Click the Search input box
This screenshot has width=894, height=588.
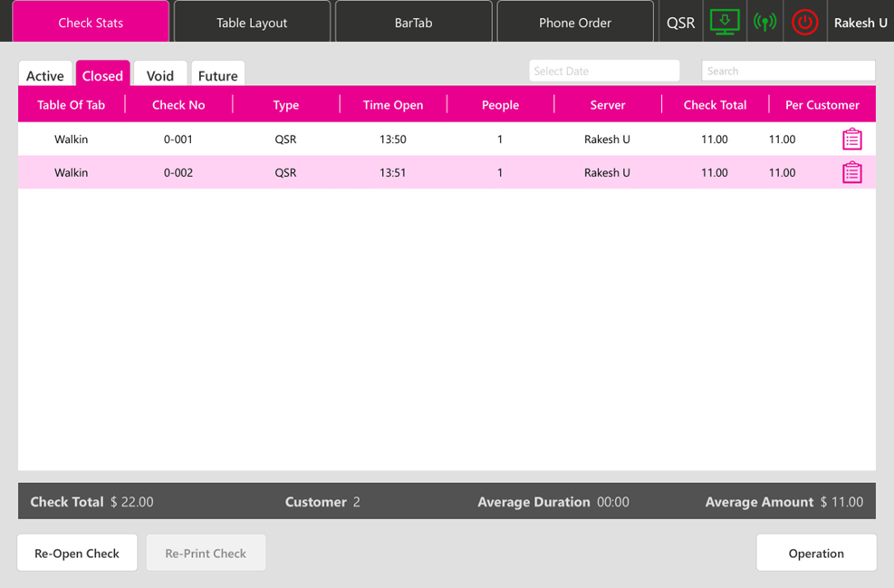click(788, 71)
